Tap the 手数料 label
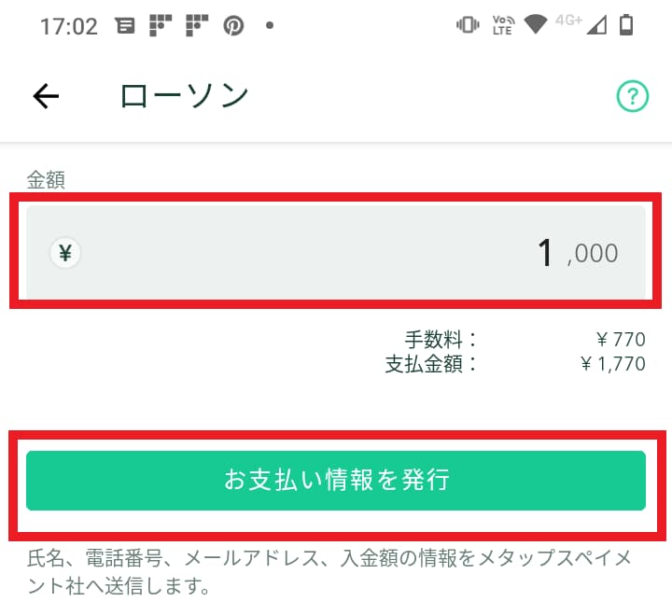Image resolution: width=672 pixels, height=616 pixels. coord(440,340)
